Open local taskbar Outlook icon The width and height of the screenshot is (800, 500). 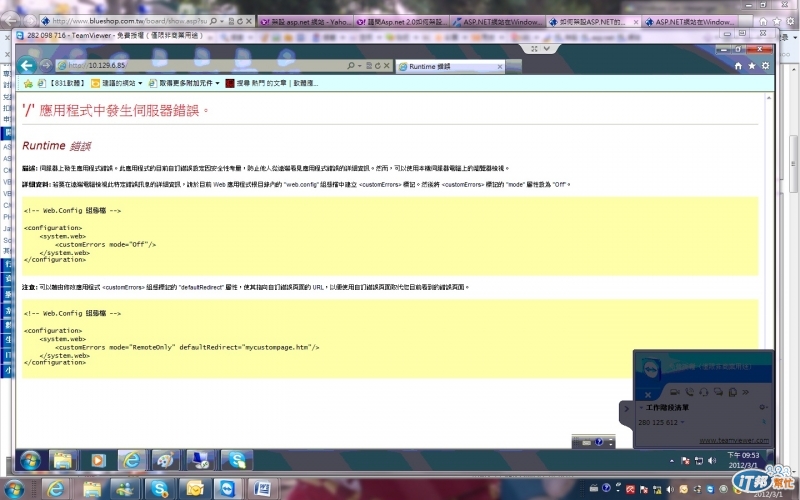[x=194, y=489]
